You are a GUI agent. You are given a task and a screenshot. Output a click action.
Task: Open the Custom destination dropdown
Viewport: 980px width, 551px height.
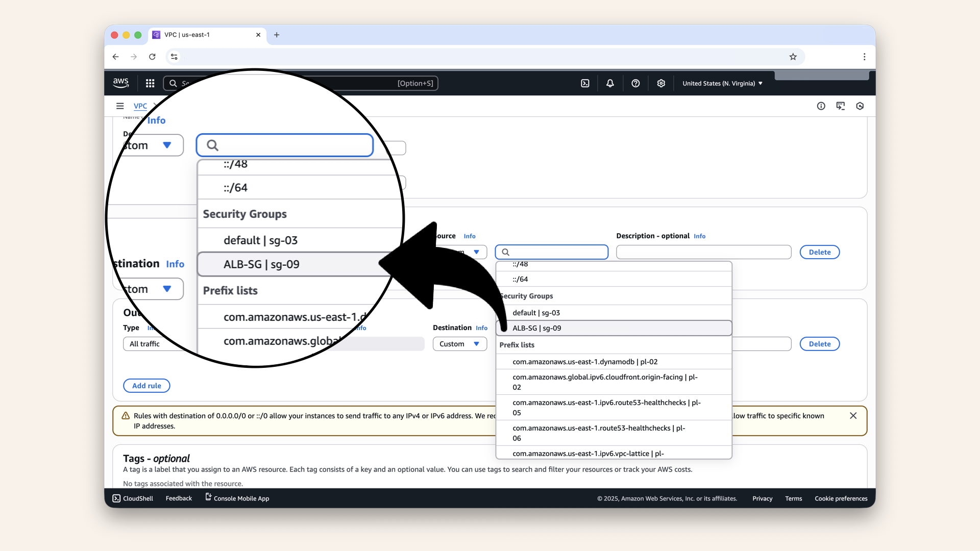[x=459, y=344]
